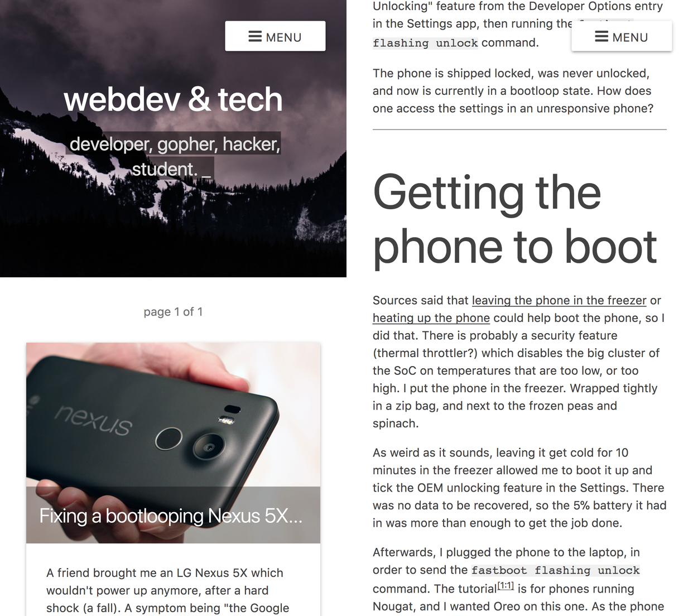The height and width of the screenshot is (616, 693).
Task: Follow the "heating up the phone" link
Action: click(x=431, y=318)
